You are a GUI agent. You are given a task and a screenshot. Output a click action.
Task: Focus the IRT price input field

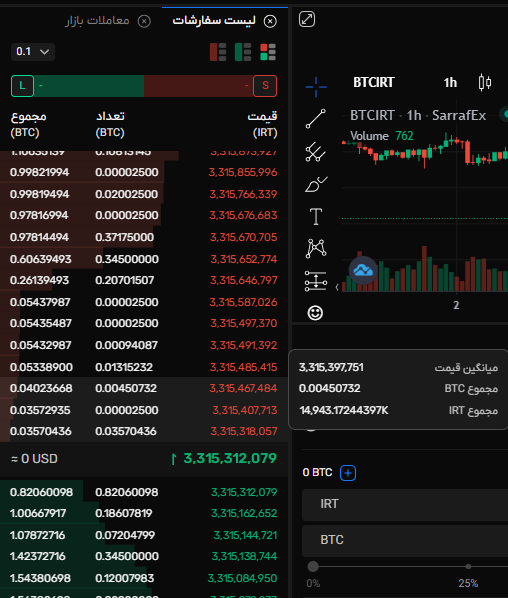405,504
